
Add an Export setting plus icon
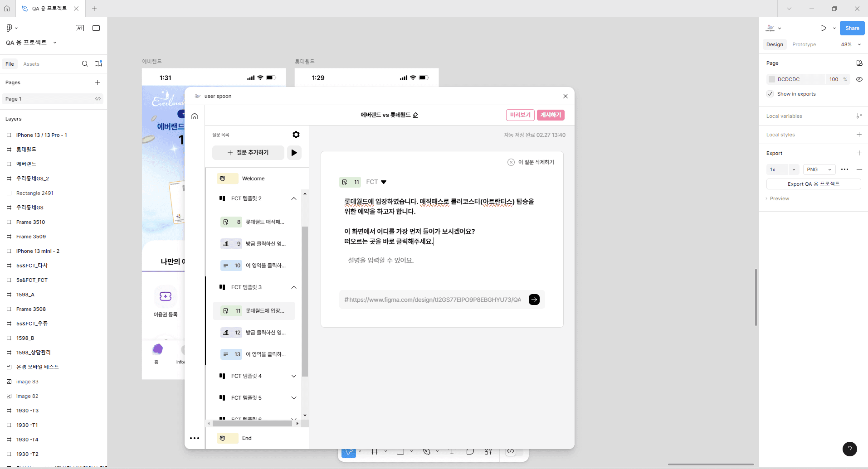tap(859, 153)
